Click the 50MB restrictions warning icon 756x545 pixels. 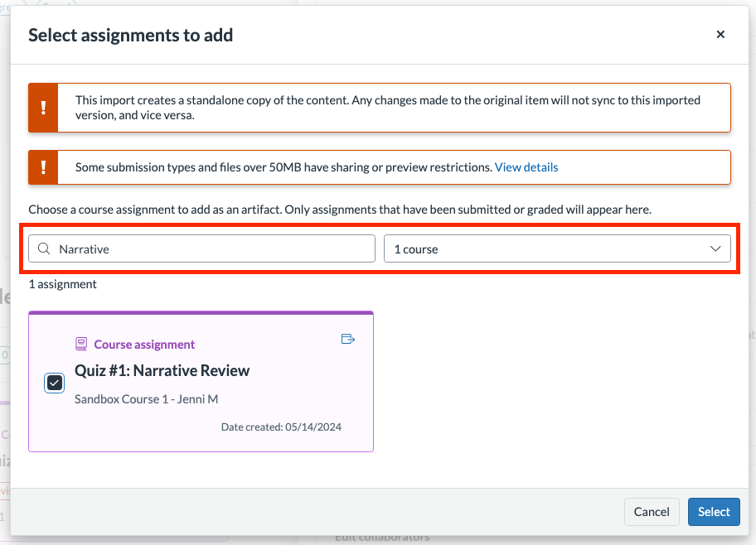43,167
